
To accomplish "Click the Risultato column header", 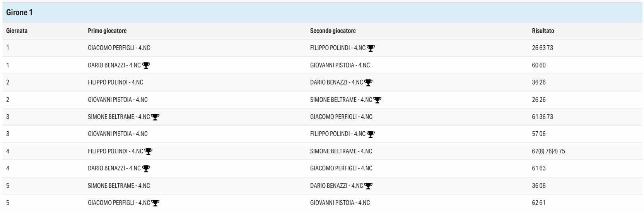I will 543,31.
